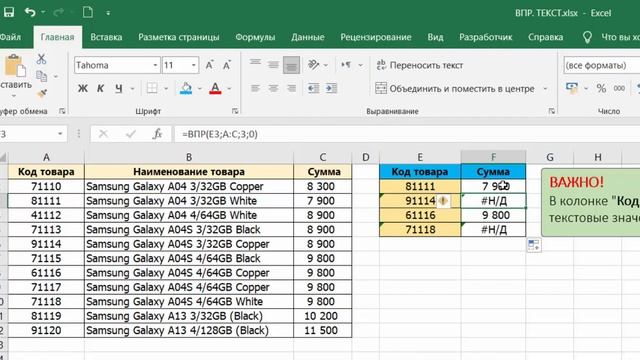Center text horizontally

coord(273,88)
